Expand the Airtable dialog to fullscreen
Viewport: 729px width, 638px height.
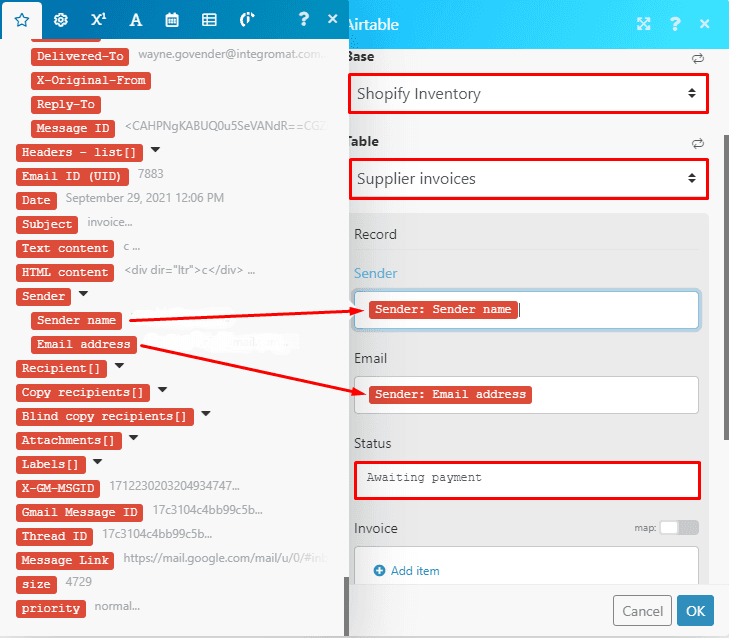click(x=644, y=24)
